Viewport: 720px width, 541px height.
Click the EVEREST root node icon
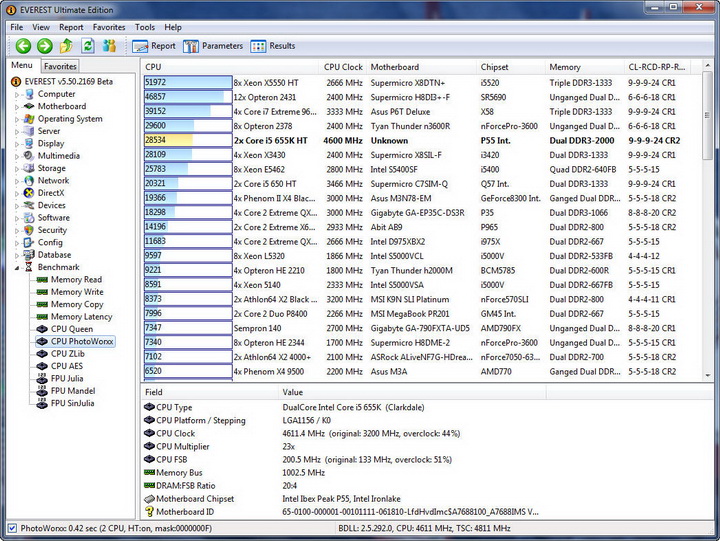(16, 82)
